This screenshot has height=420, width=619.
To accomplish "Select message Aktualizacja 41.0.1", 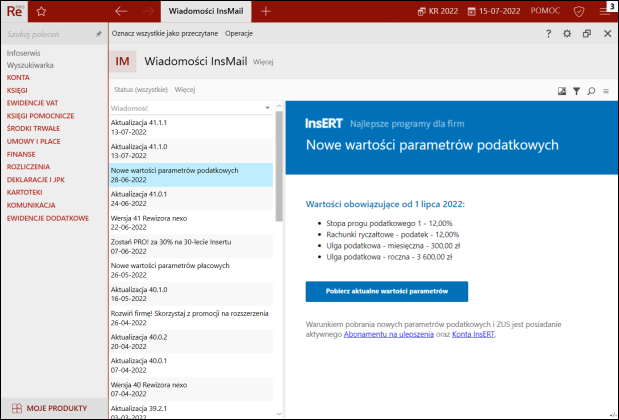I will pos(191,199).
